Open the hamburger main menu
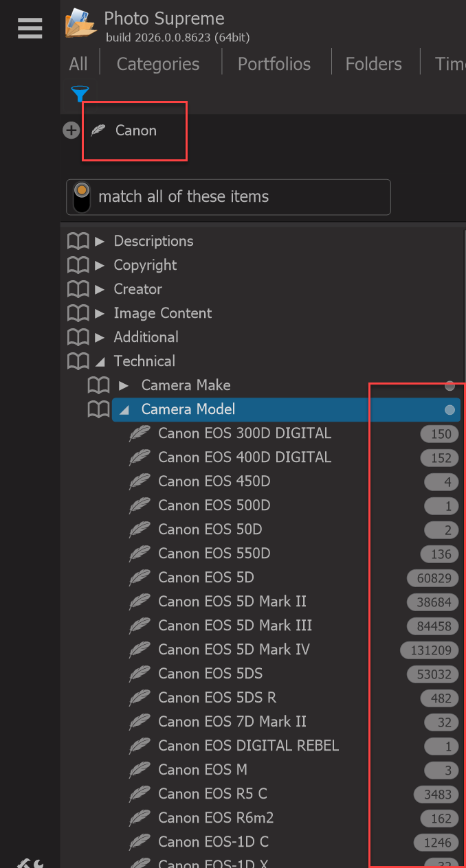Viewport: 466px width, 868px height. [x=30, y=28]
